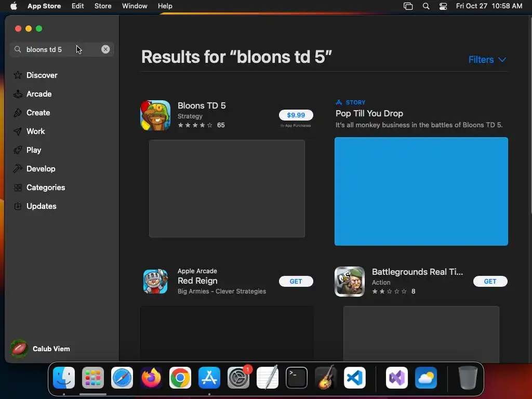Click the Battlegrounds Real Ti... title
The width and height of the screenshot is (532, 399).
click(x=417, y=272)
